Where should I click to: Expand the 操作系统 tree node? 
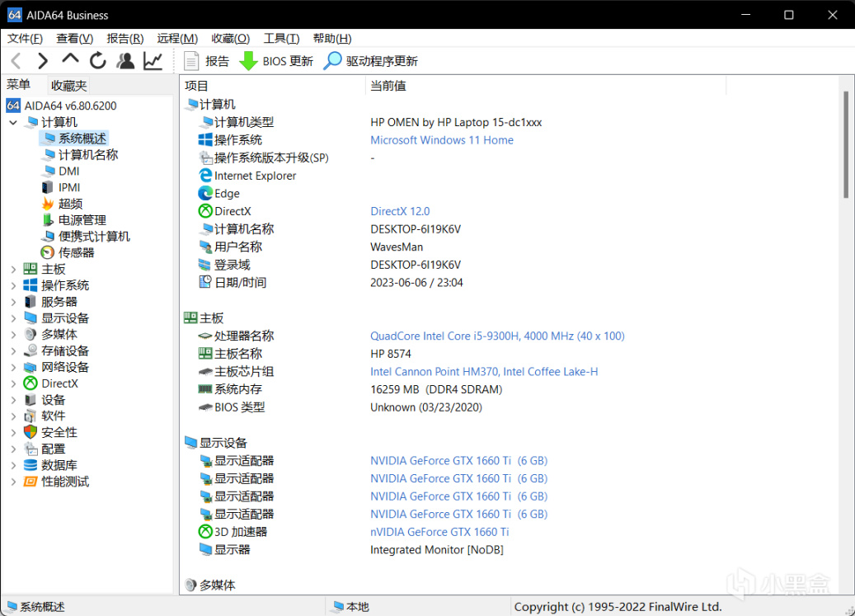tap(13, 285)
